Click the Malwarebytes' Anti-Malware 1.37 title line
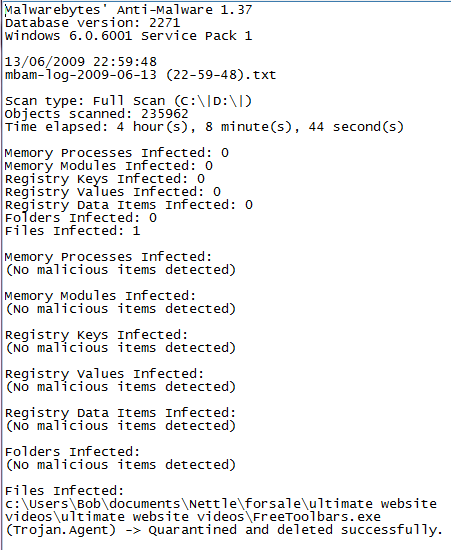The height and width of the screenshot is (550, 451). click(128, 10)
